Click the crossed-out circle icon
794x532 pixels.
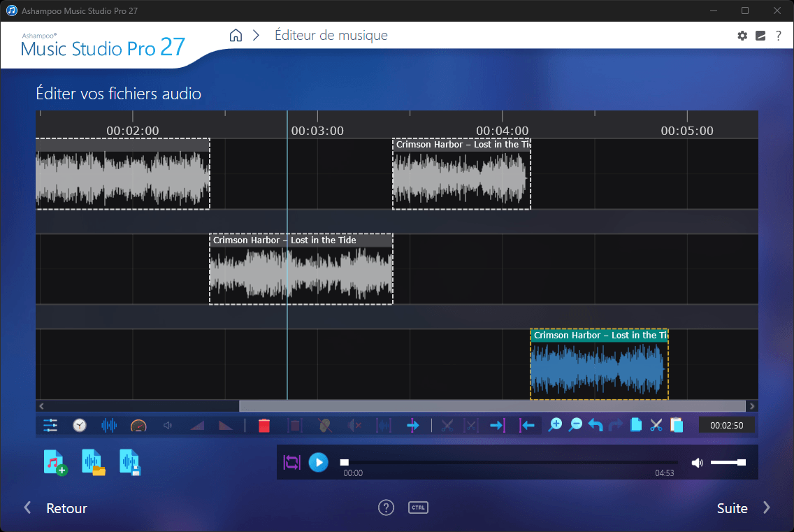pyautogui.click(x=324, y=425)
